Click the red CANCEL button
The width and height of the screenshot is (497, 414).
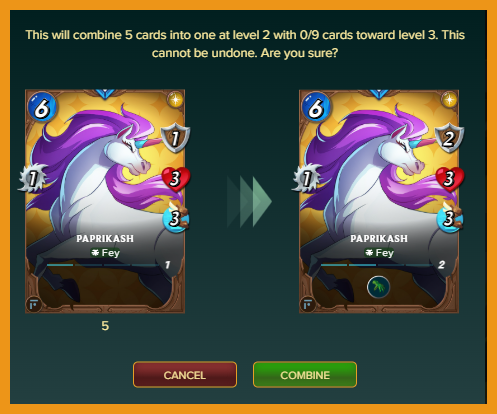185,375
